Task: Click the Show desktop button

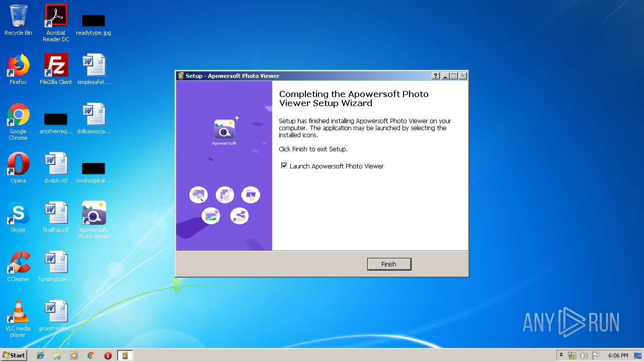Action: point(638,355)
